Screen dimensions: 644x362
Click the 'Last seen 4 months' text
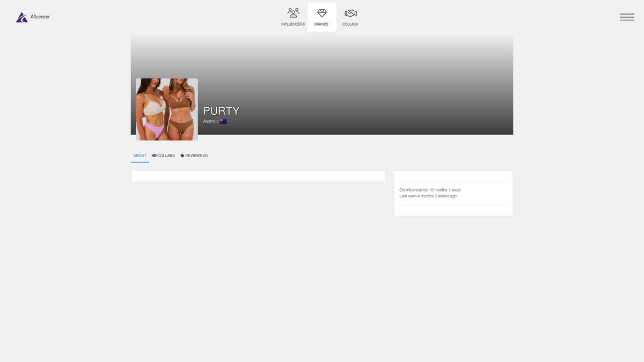click(428, 196)
